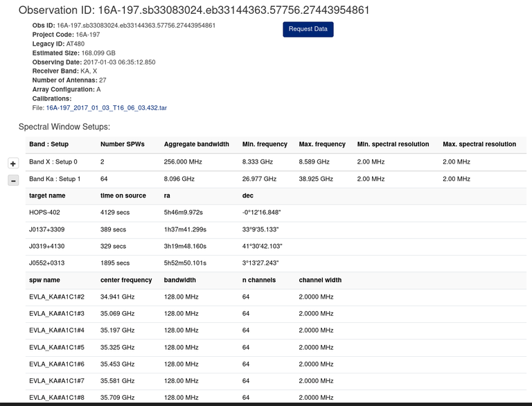Collapse Band Ka Setup 1 with minus button
The width and height of the screenshot is (532, 406).
(x=12, y=181)
